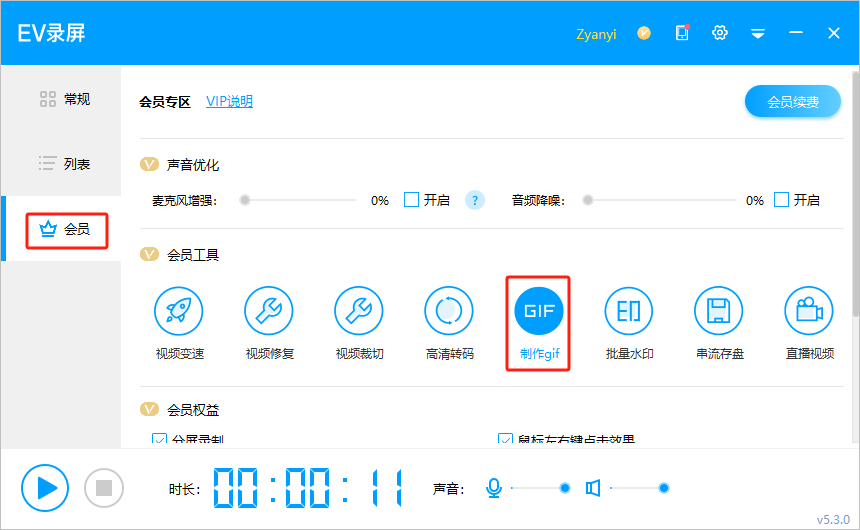Open the 视频裁切 video trimming tool
Image resolution: width=860 pixels, height=530 pixels.
(359, 312)
